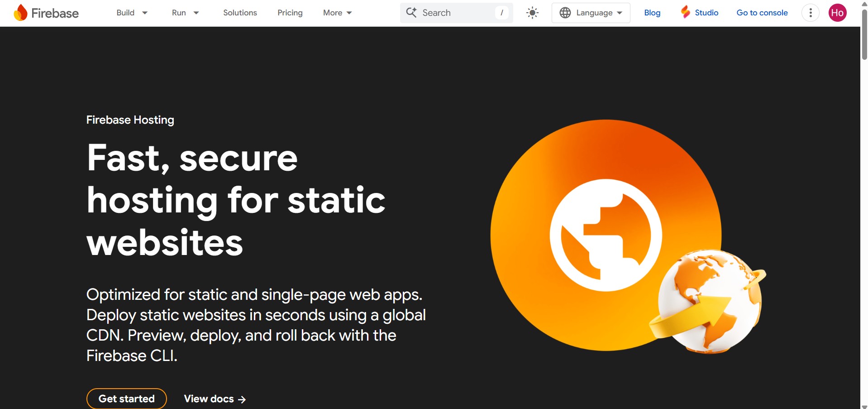
Task: Open the Build dropdown menu
Action: (132, 13)
